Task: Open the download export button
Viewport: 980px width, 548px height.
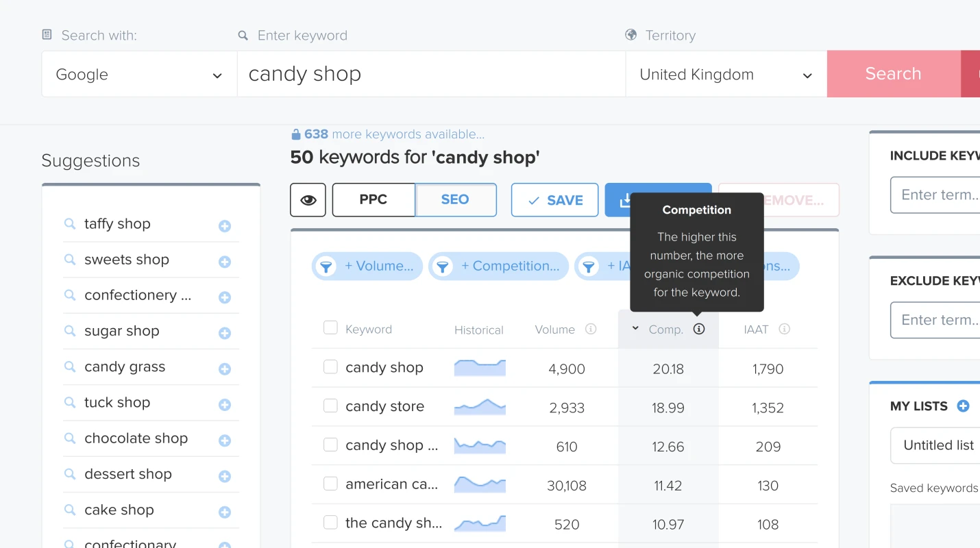Action: tap(627, 200)
